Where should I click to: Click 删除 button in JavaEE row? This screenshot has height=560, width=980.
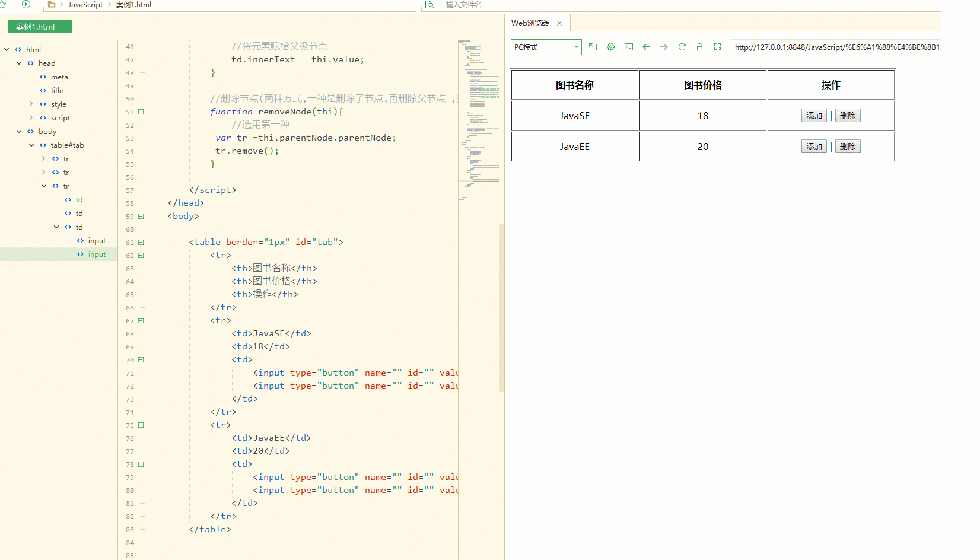coord(847,146)
